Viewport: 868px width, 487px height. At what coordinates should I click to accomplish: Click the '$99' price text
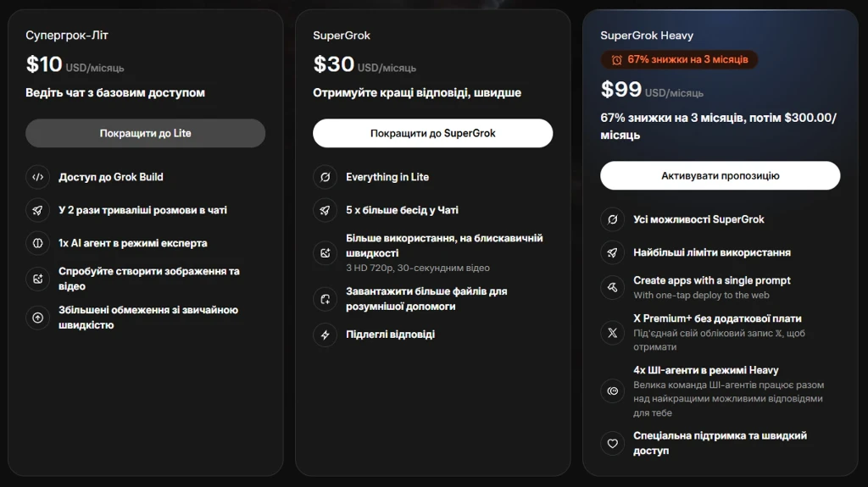tap(620, 89)
